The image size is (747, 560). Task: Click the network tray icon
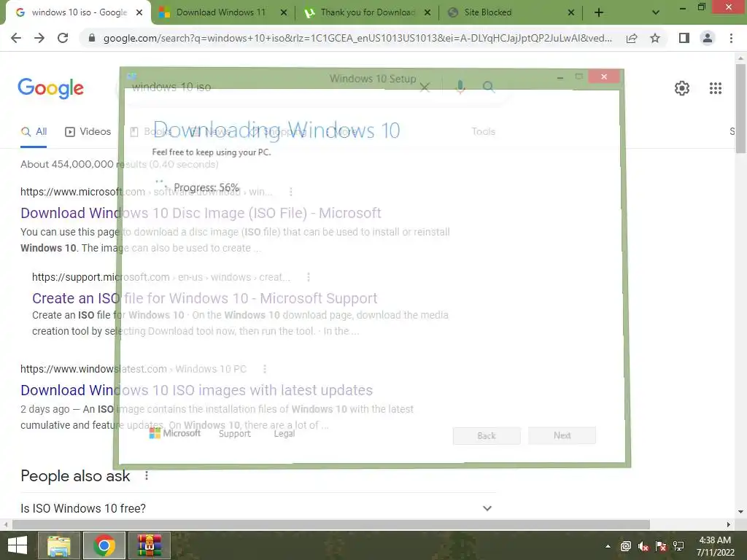(678, 546)
